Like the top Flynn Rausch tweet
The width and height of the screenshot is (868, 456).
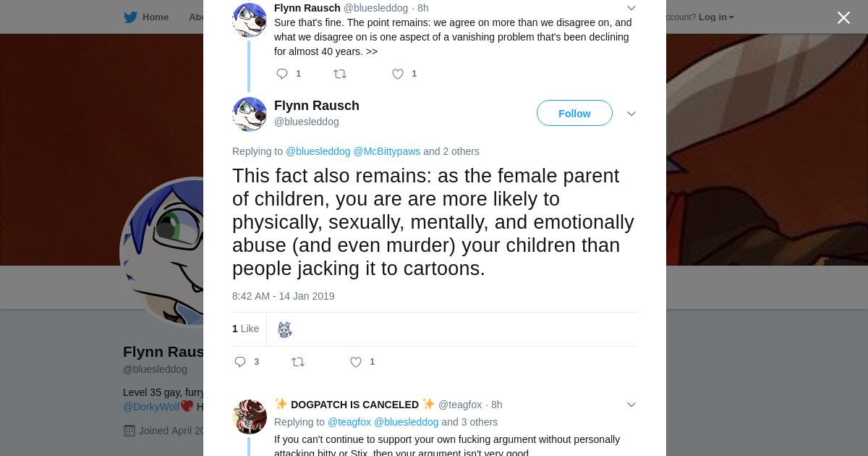point(398,74)
